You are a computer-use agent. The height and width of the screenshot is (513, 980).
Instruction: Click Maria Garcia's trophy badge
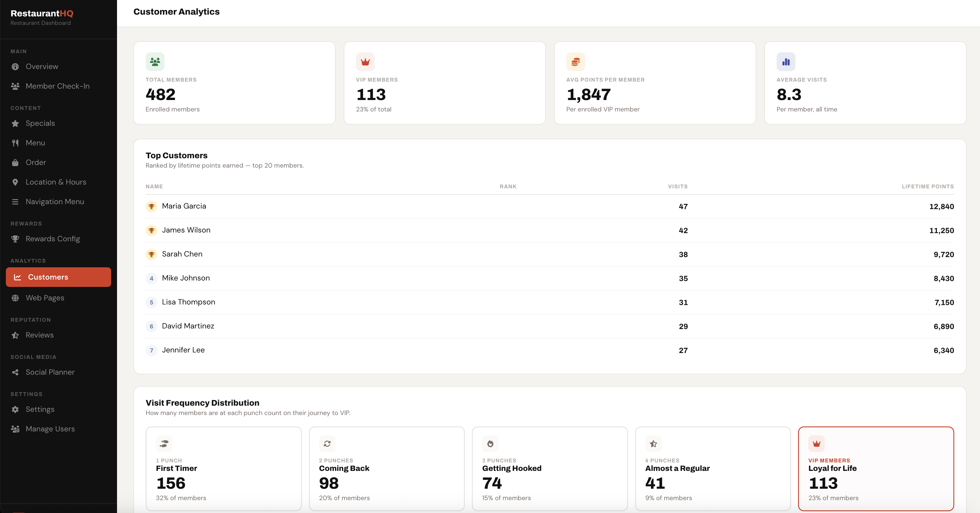tap(152, 206)
